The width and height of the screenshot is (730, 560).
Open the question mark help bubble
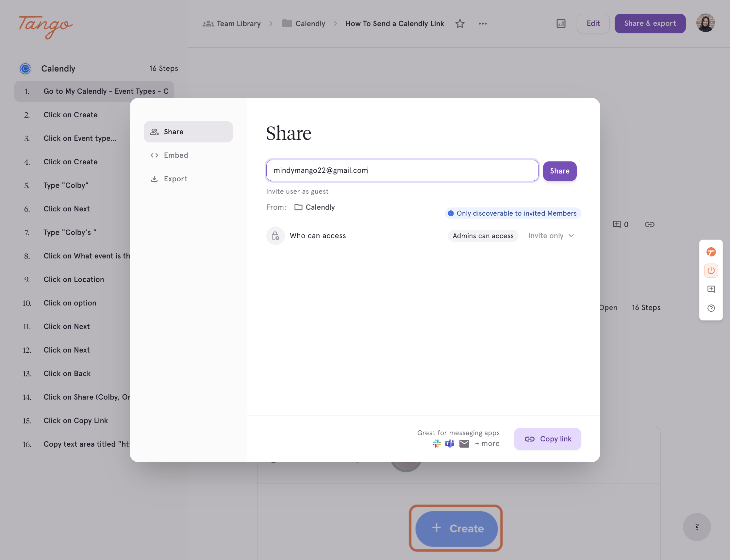[696, 527]
